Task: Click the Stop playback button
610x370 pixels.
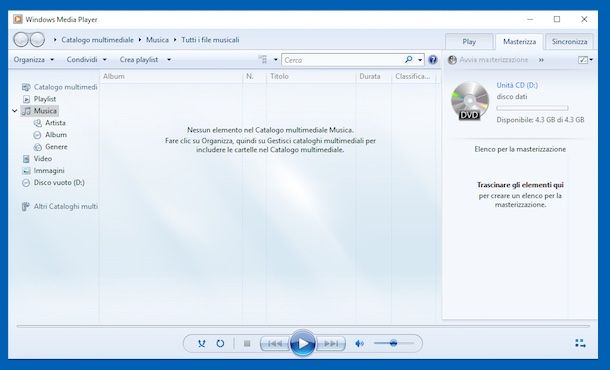Action: 247,344
